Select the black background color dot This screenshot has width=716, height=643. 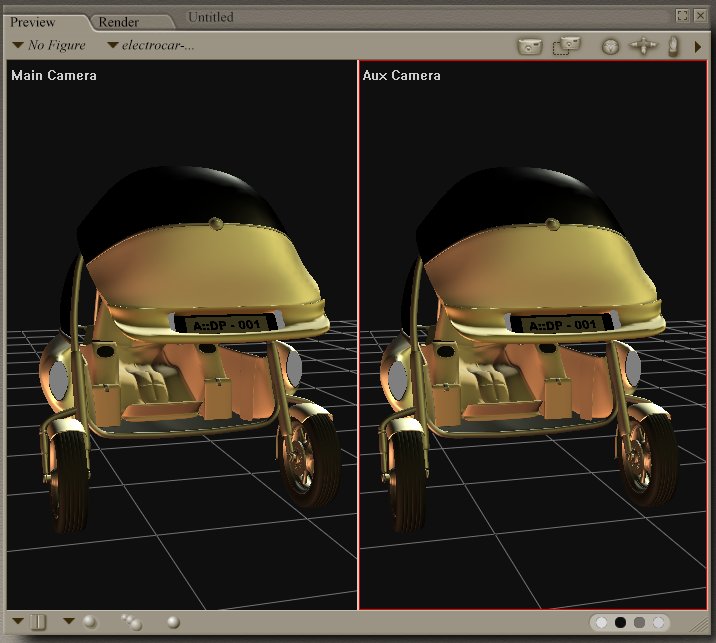[x=620, y=622]
